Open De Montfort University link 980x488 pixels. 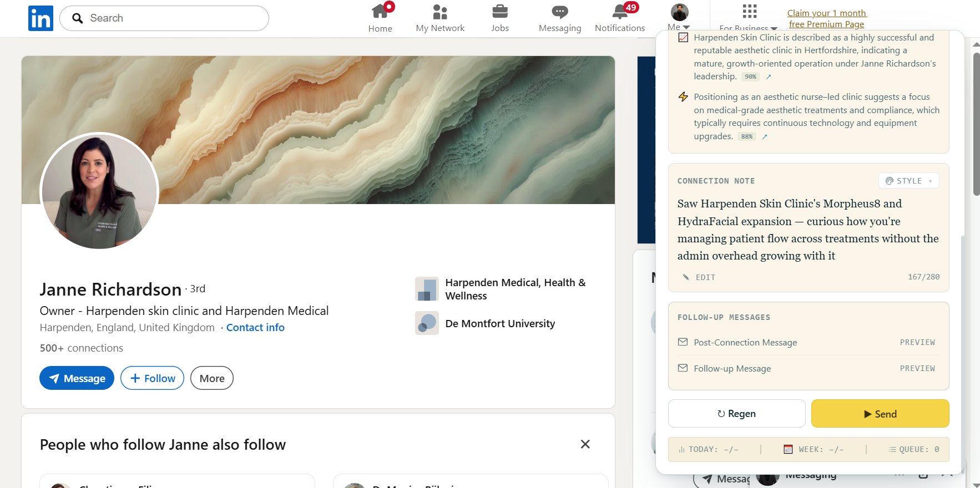(500, 323)
